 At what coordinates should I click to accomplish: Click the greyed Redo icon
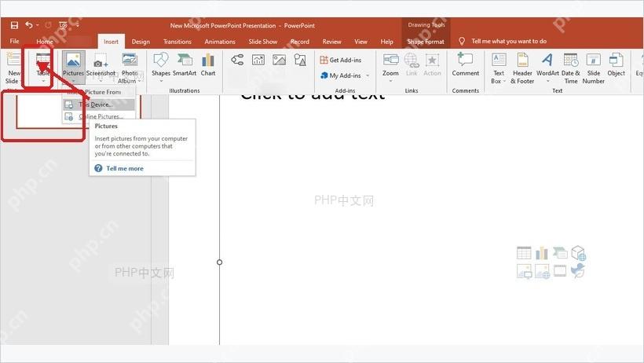pyautogui.click(x=48, y=25)
